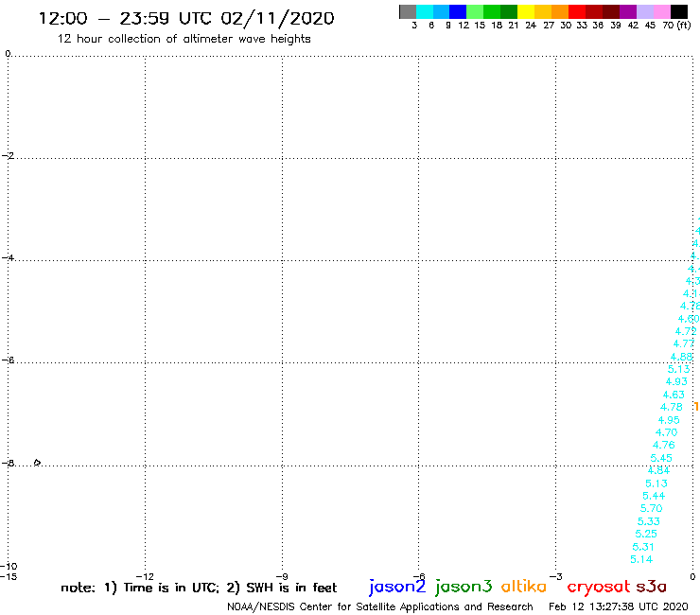Click the -3 longitude axis label
The width and height of the screenshot is (700, 615).
pos(555,576)
